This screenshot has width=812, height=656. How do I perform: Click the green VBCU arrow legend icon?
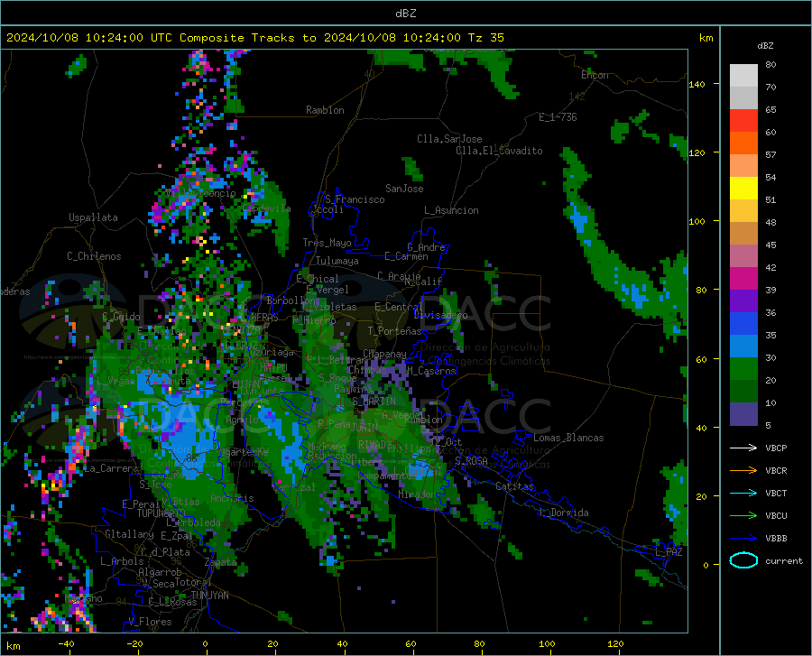[x=743, y=515]
